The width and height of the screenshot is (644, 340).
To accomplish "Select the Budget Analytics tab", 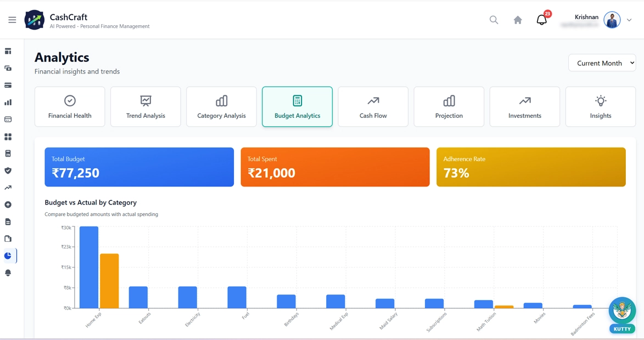I will pyautogui.click(x=298, y=106).
